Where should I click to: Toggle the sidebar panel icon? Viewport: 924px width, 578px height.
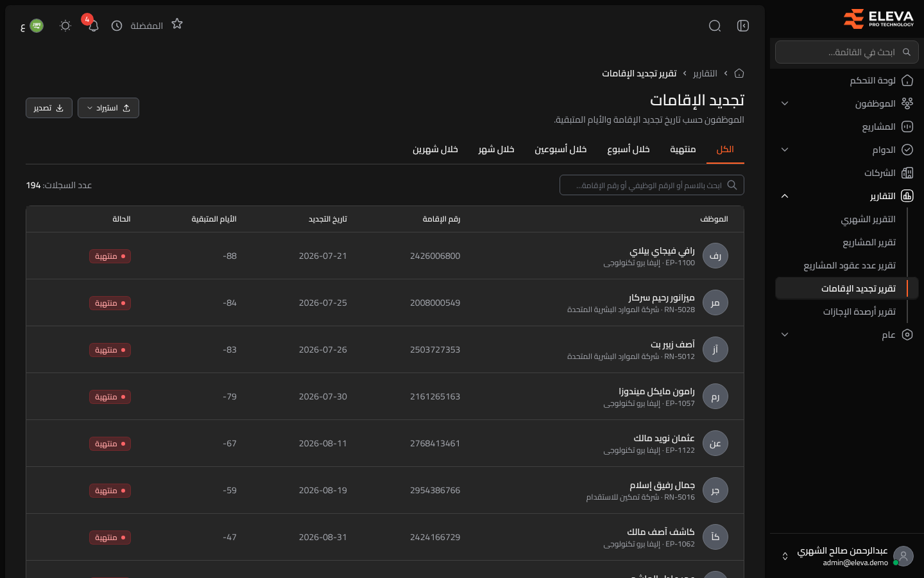click(743, 26)
